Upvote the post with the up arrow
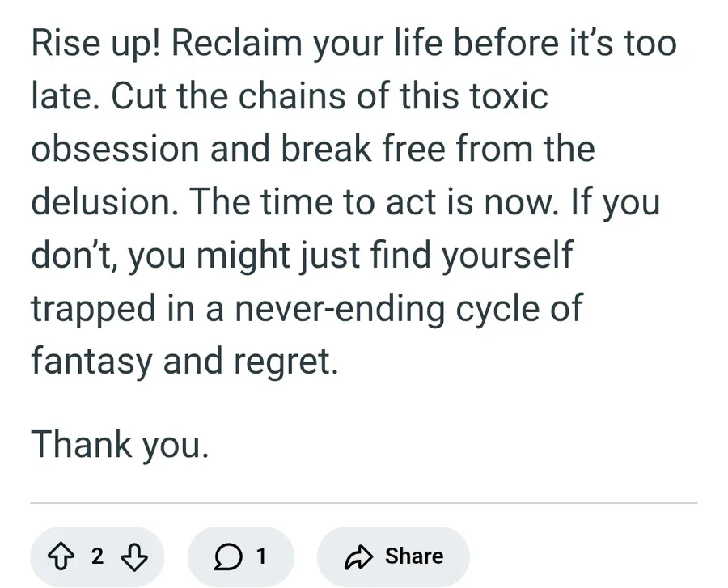 click(x=61, y=556)
